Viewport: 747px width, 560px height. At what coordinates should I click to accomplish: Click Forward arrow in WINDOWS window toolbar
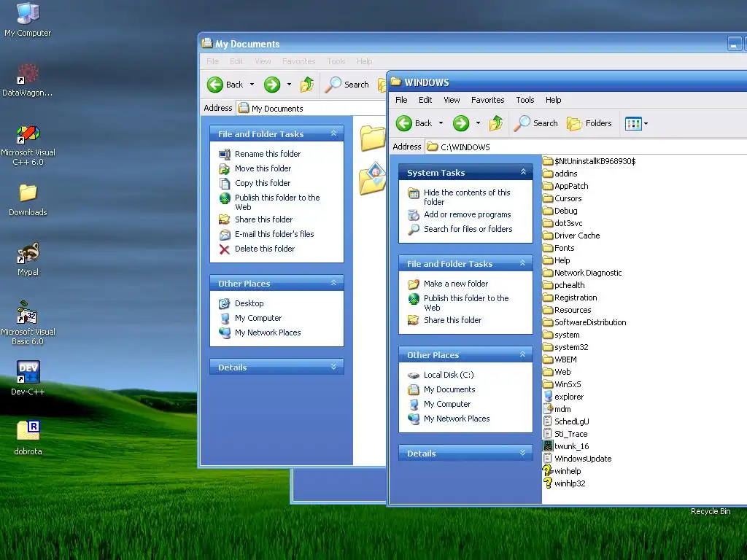[x=461, y=123]
